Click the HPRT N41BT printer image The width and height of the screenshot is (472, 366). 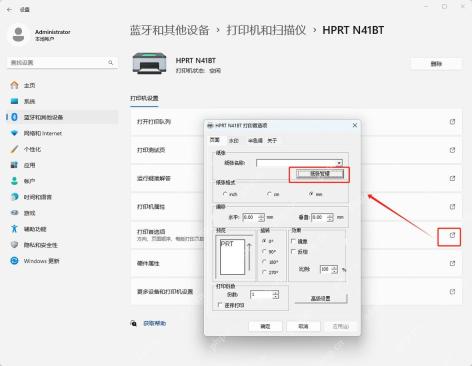tap(149, 63)
